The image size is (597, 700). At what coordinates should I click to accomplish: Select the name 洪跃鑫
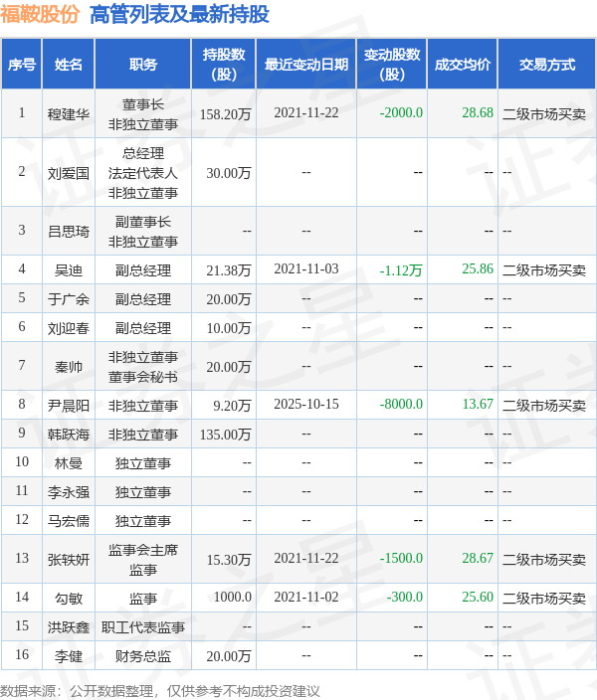point(69,627)
